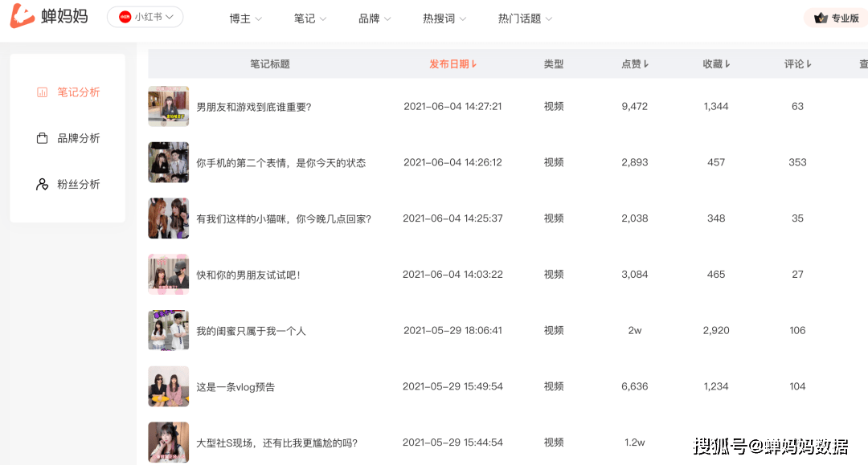868x465 pixels.
Task: Sort by 评论 column arrow
Action: click(809, 64)
